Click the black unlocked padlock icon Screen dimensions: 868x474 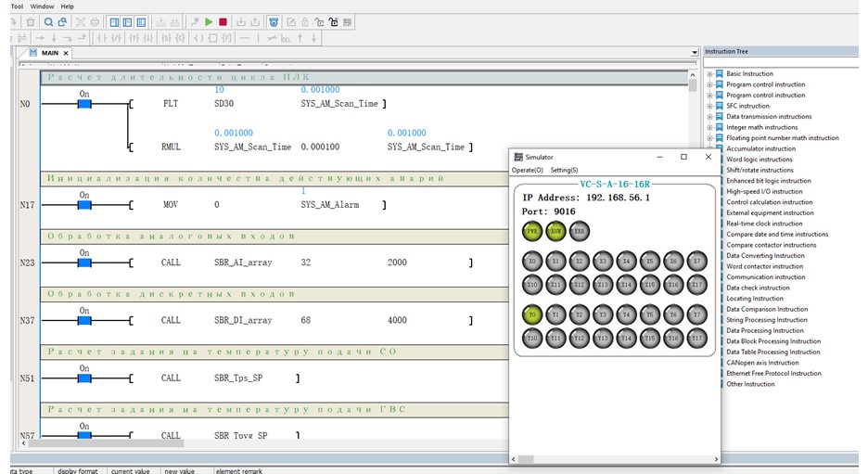tap(333, 22)
